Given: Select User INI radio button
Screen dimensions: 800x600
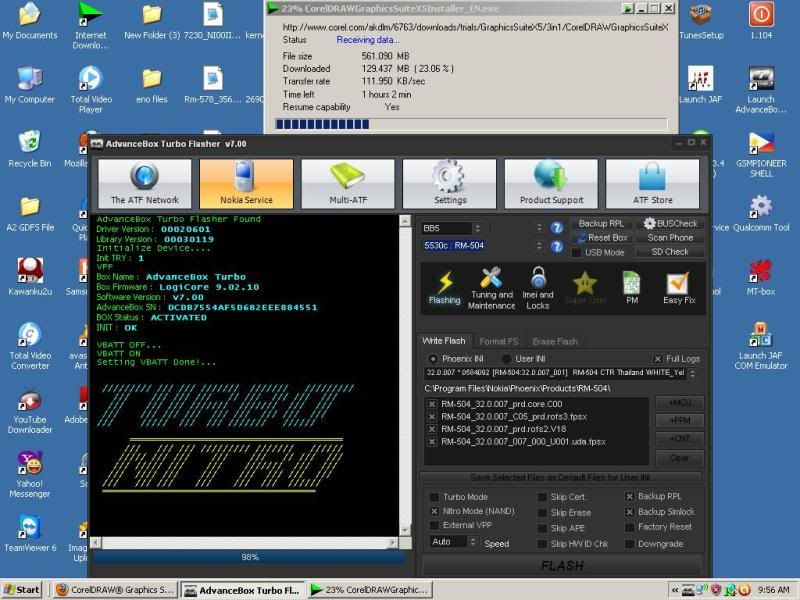Looking at the screenshot, I should click(x=506, y=359).
